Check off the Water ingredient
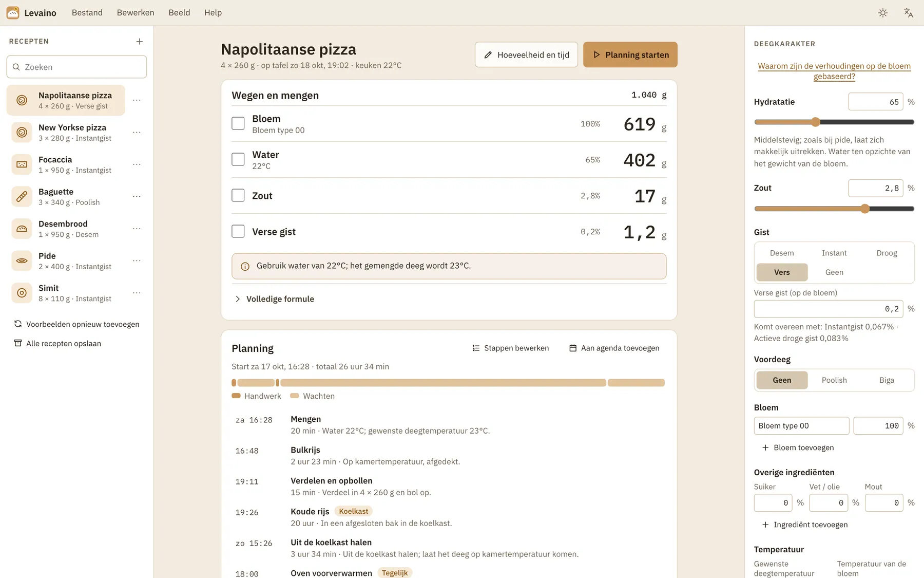Viewport: 924px width, 578px height. (238, 159)
